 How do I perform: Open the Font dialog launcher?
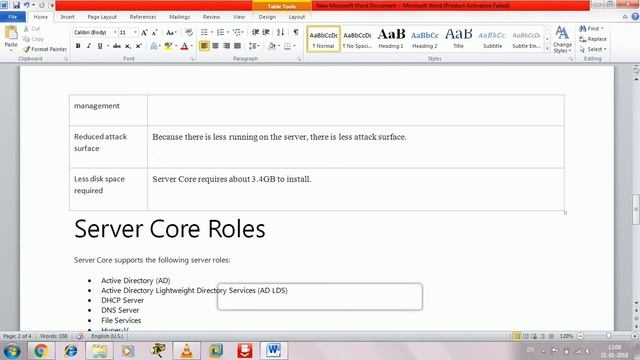point(192,60)
